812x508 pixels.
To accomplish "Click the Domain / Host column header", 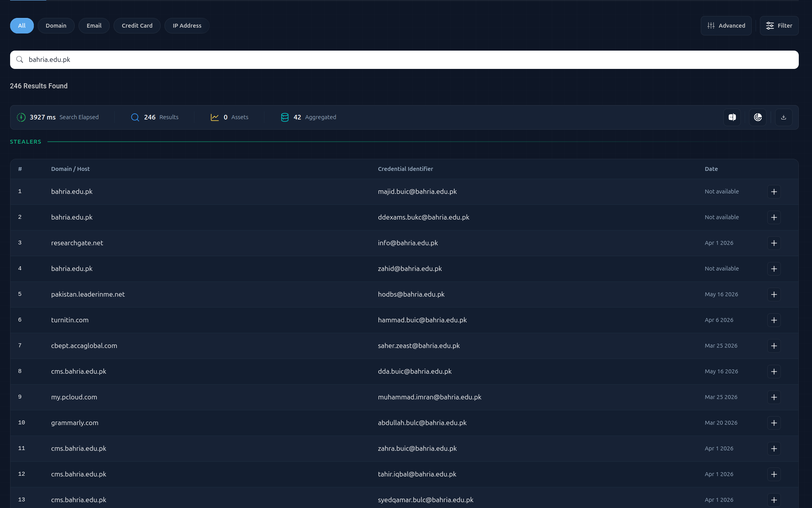I will click(x=70, y=169).
